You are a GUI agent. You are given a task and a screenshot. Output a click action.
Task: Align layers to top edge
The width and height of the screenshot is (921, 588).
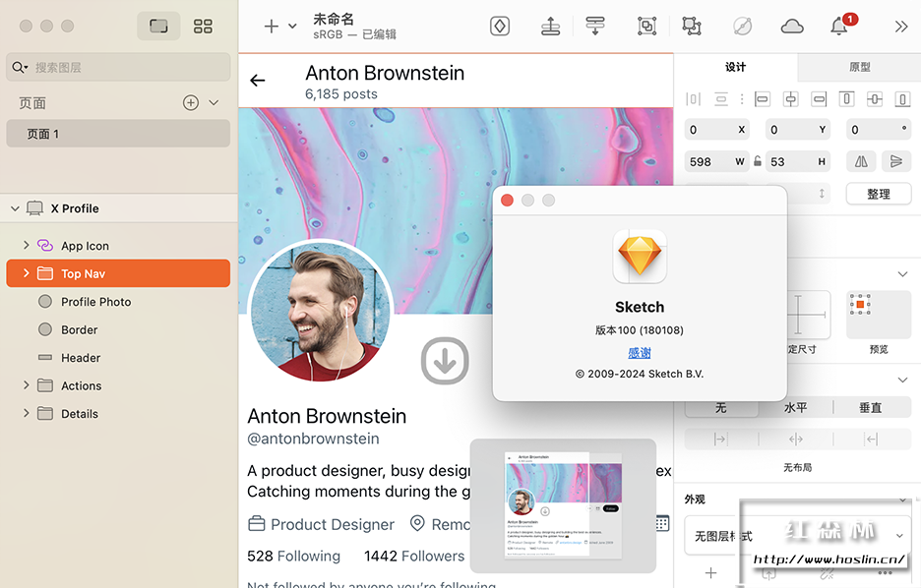point(846,99)
